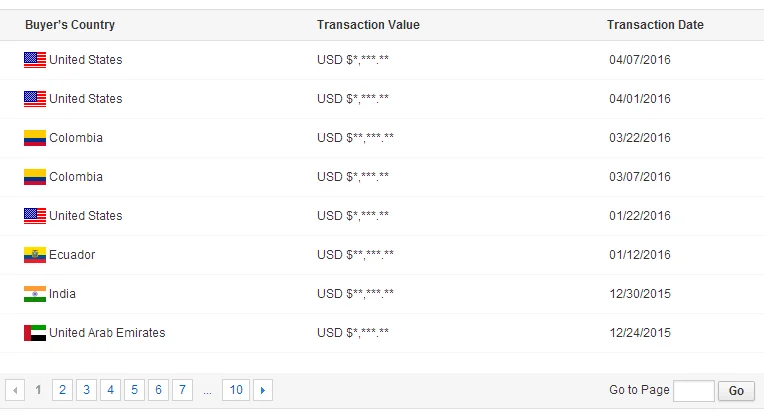Click the Colombia flag on 03/07/2016 row
This screenshot has width=764, height=415.
coord(35,177)
